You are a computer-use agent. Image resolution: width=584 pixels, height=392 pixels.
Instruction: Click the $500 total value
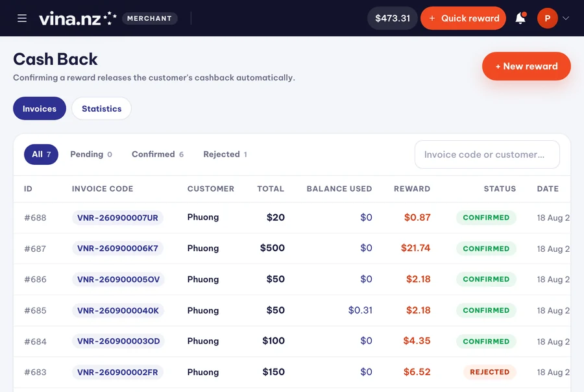click(273, 248)
